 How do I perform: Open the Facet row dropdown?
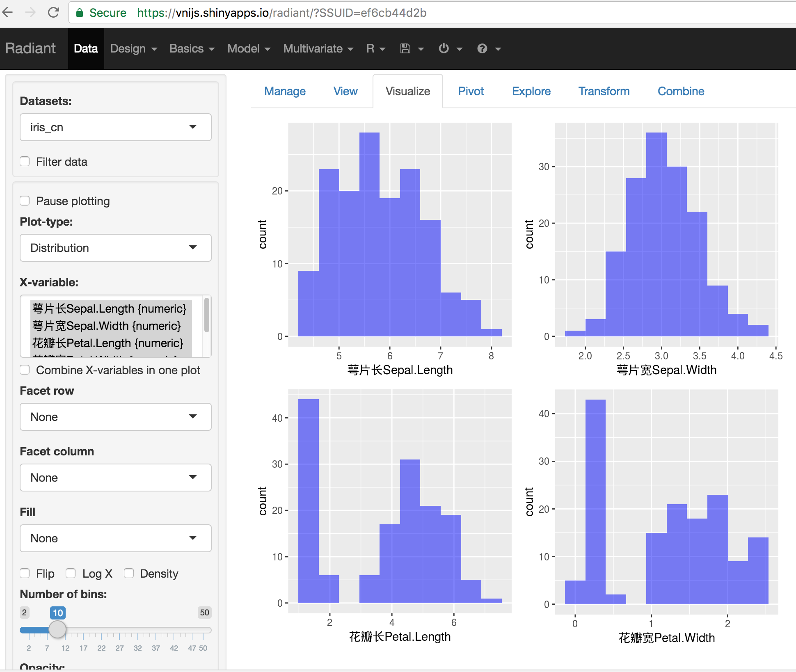click(115, 417)
